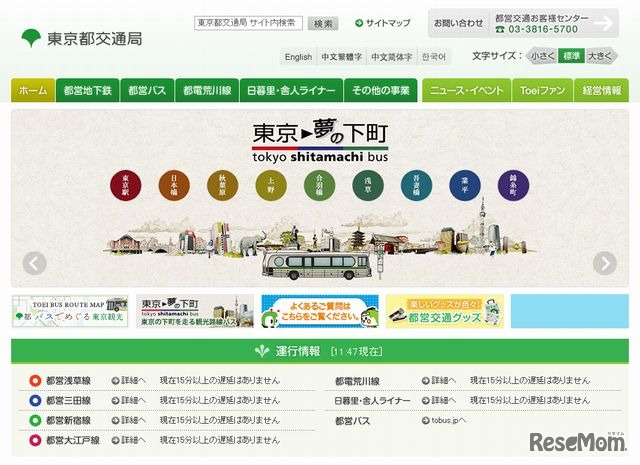This screenshot has height=465, width=640.
Task: Open 詳細へ for 都営浅草線
Action: coord(129,380)
